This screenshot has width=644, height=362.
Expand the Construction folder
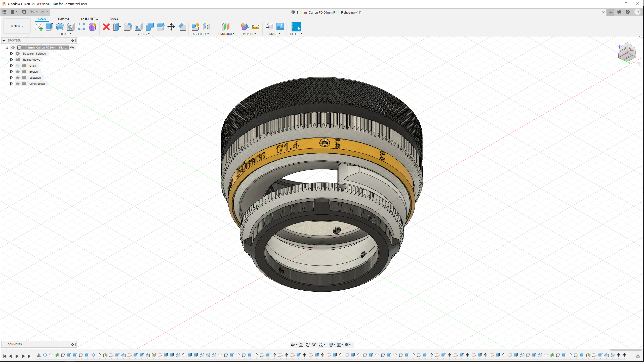11,84
